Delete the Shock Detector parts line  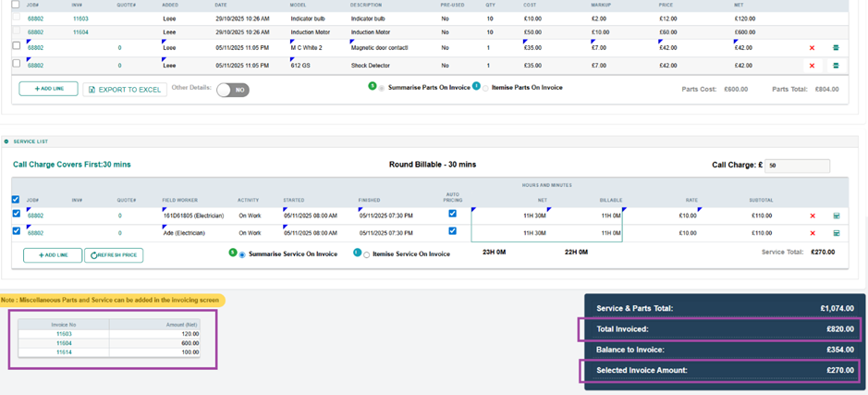pos(812,65)
